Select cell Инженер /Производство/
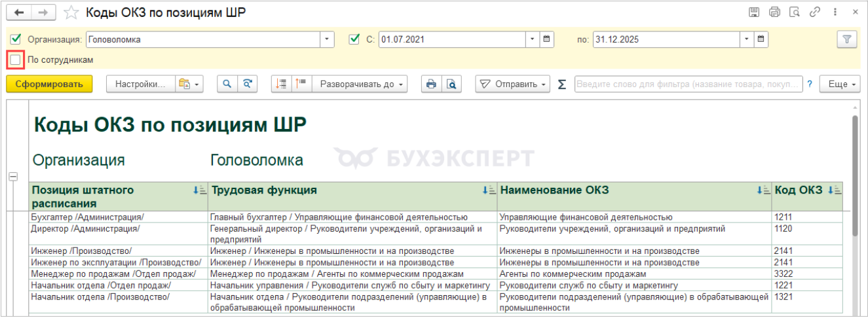 click(119, 251)
